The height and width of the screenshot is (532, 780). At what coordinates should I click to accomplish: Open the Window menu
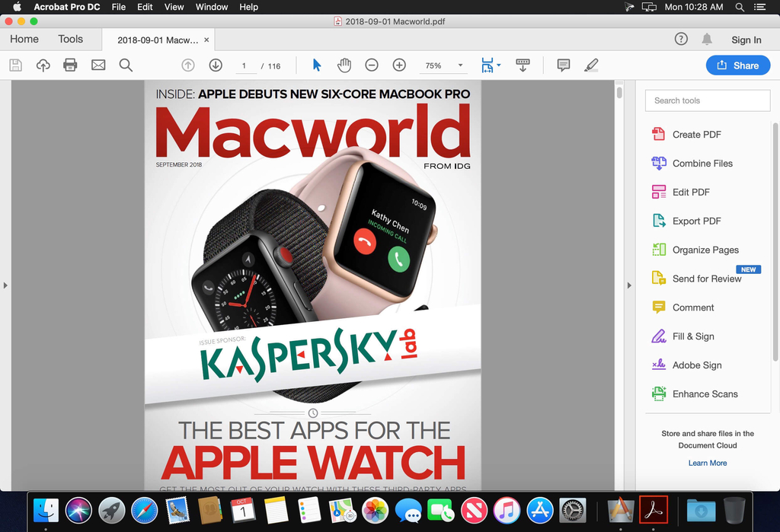212,7
